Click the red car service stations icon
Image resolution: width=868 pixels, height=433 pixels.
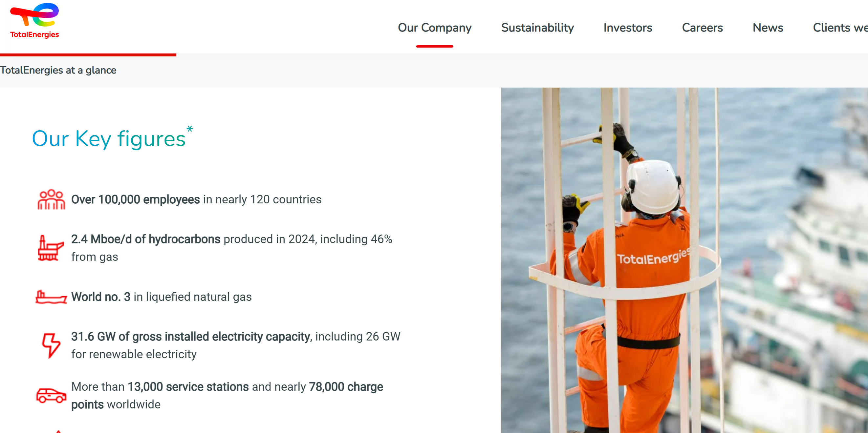51,395
